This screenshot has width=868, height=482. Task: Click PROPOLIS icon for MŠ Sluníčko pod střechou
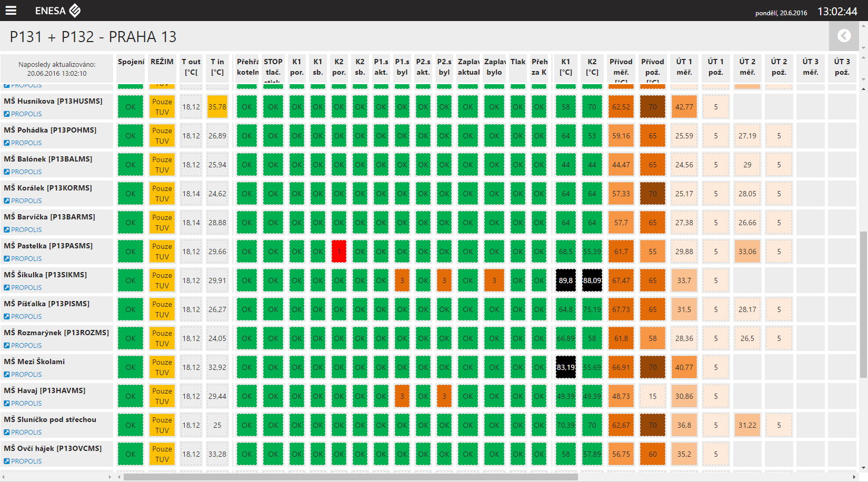coord(7,432)
